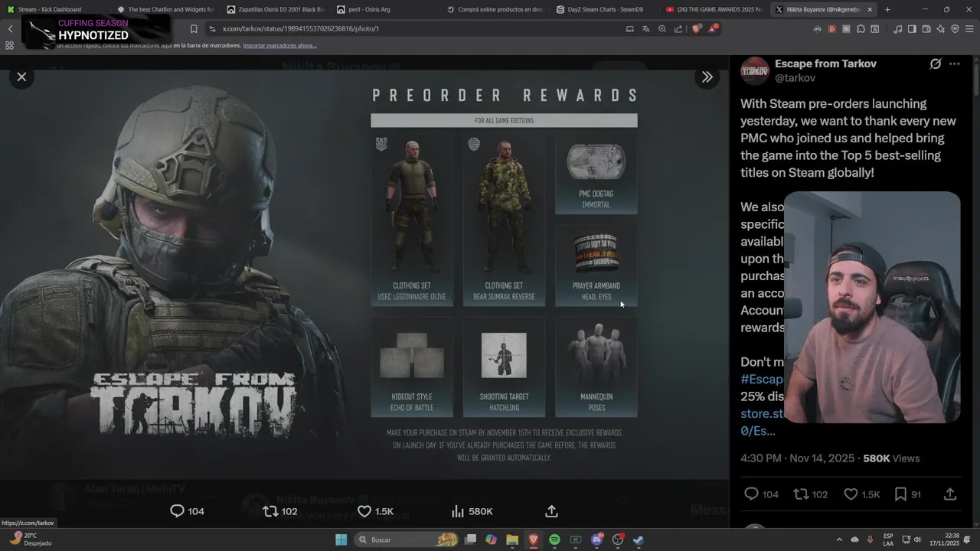The height and width of the screenshot is (551, 980).
Task: Go back with the browser back arrow
Action: [10, 29]
